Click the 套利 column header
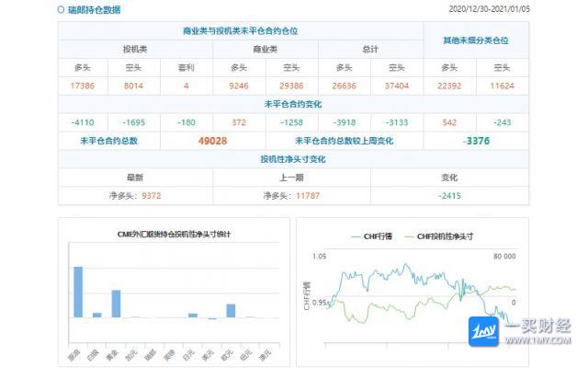The height and width of the screenshot is (368, 588). point(186,67)
